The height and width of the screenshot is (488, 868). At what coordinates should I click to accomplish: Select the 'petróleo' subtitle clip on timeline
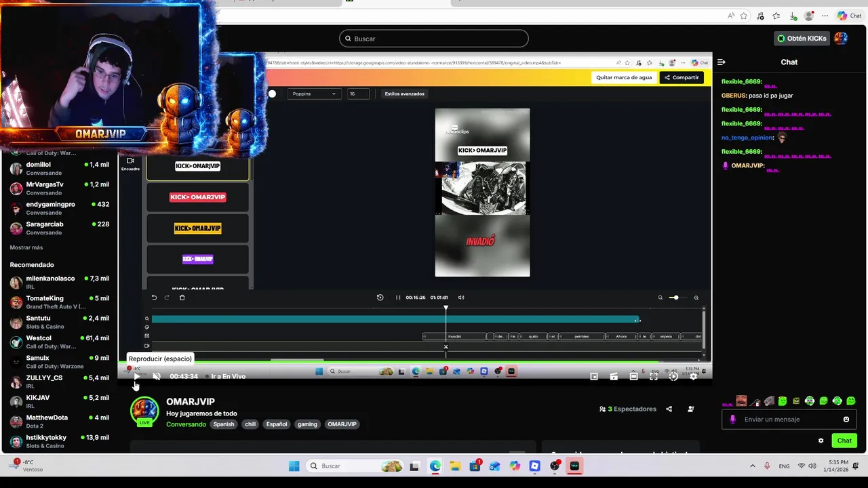(x=582, y=336)
